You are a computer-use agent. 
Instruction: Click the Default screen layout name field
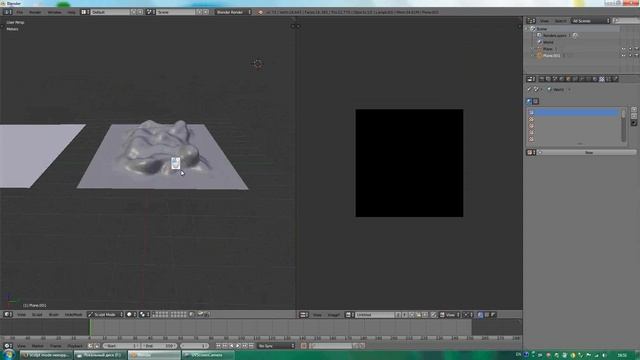click(110, 12)
